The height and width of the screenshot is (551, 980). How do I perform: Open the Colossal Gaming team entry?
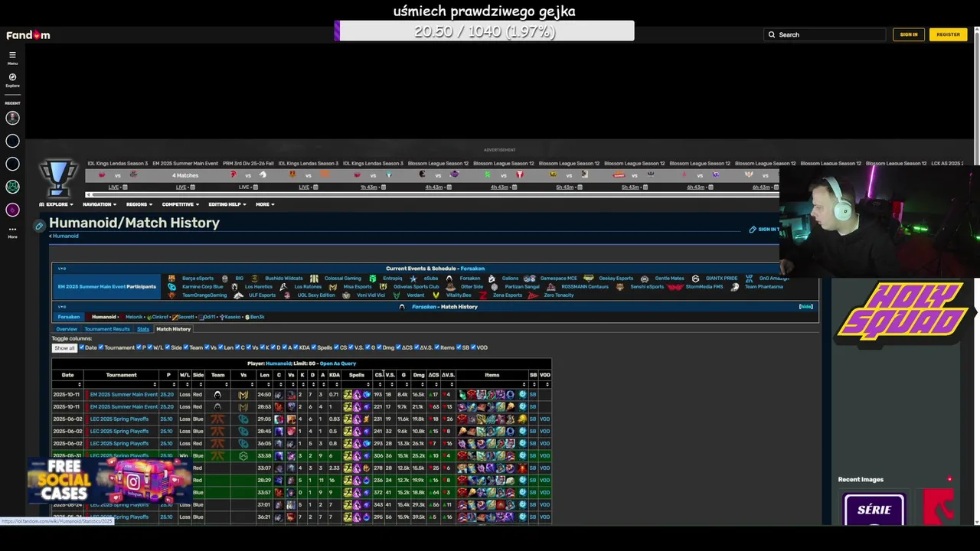(x=342, y=279)
